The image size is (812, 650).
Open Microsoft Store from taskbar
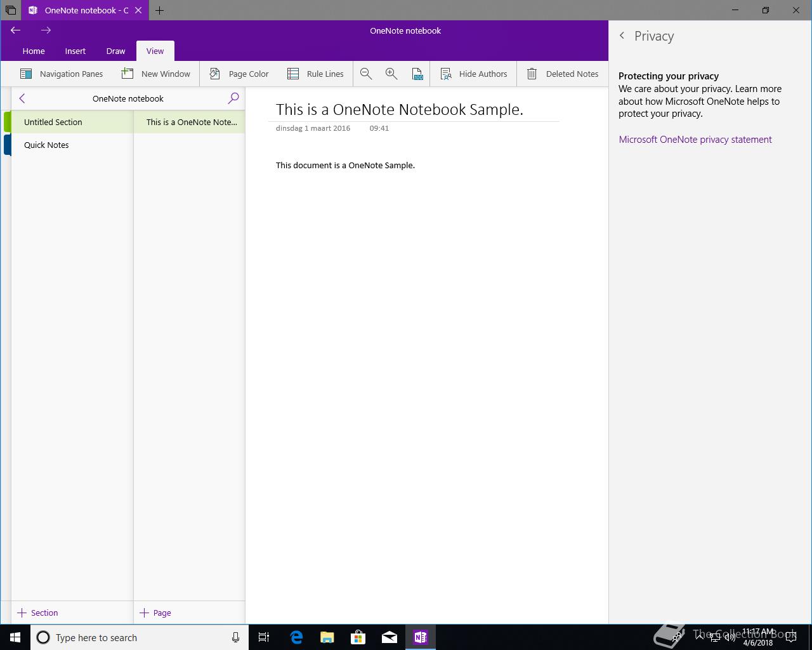tap(358, 637)
